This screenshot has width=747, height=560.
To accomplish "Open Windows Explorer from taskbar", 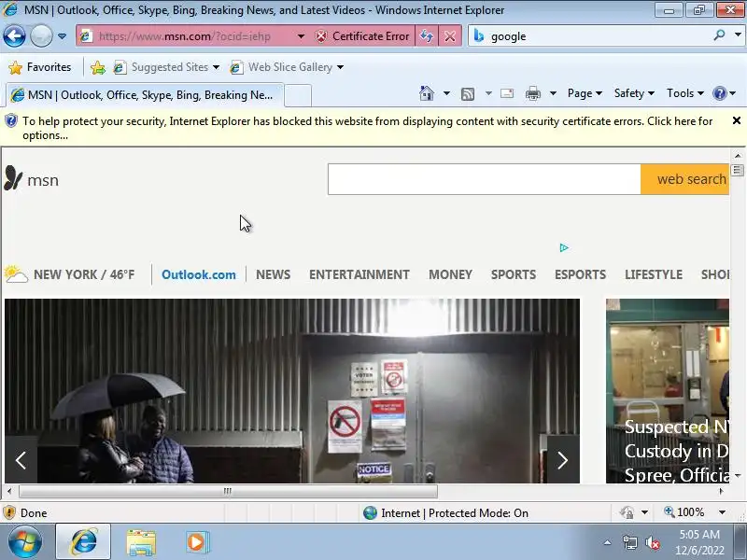I will click(x=141, y=542).
